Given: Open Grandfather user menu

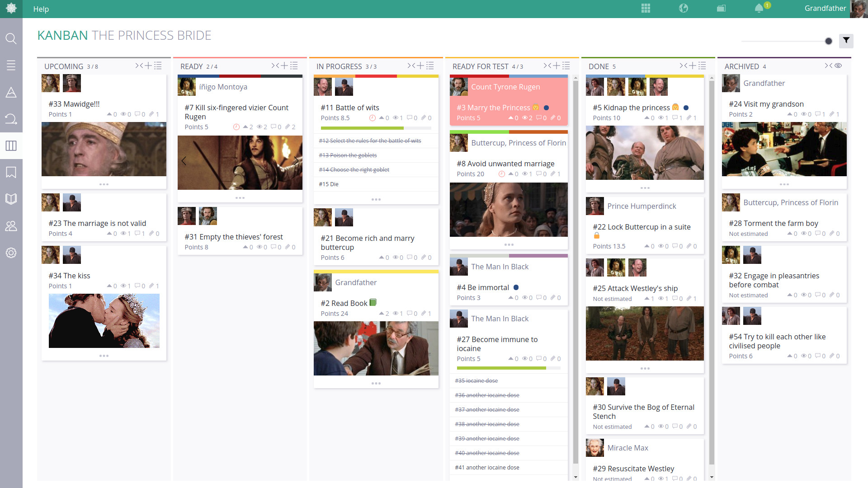Looking at the screenshot, I should pyautogui.click(x=825, y=9).
